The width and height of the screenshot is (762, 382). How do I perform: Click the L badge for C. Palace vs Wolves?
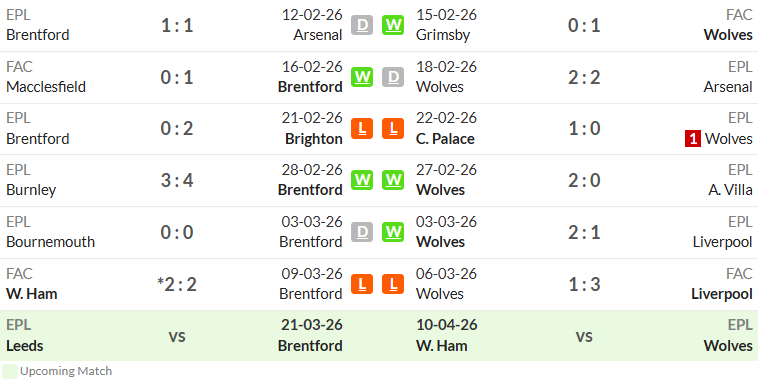tap(393, 129)
